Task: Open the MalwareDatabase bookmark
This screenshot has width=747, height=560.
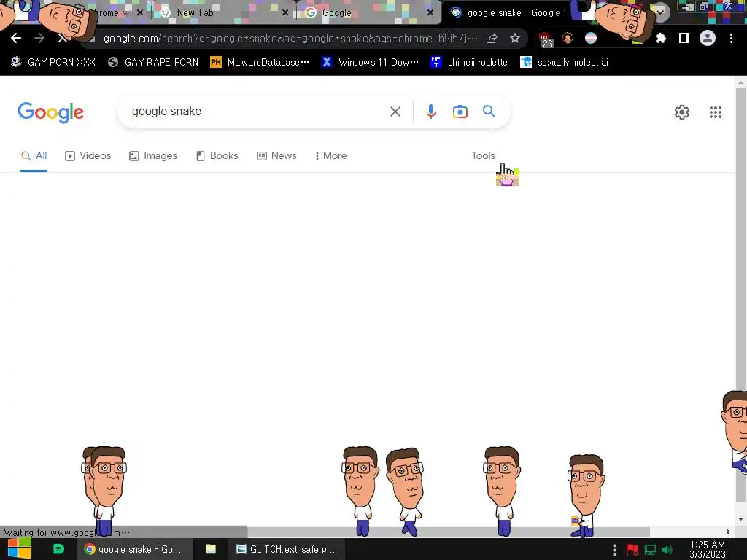Action: [260, 62]
